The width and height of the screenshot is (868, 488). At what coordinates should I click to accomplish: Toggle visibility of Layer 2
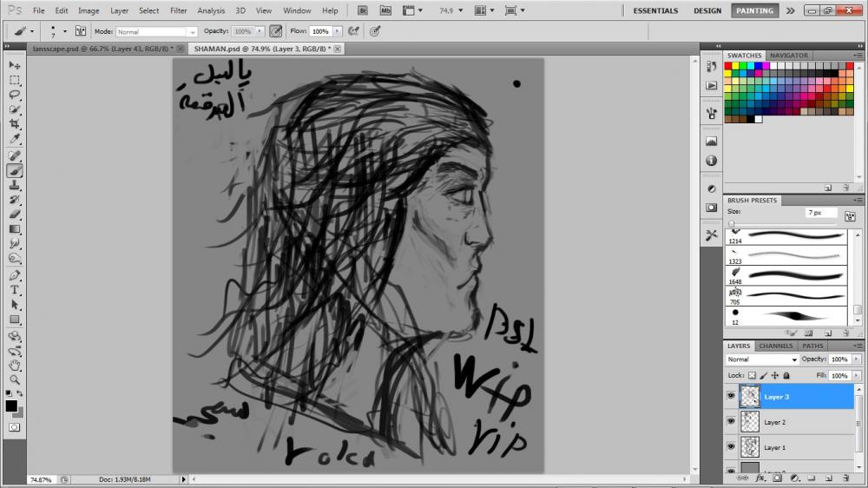[x=731, y=421]
